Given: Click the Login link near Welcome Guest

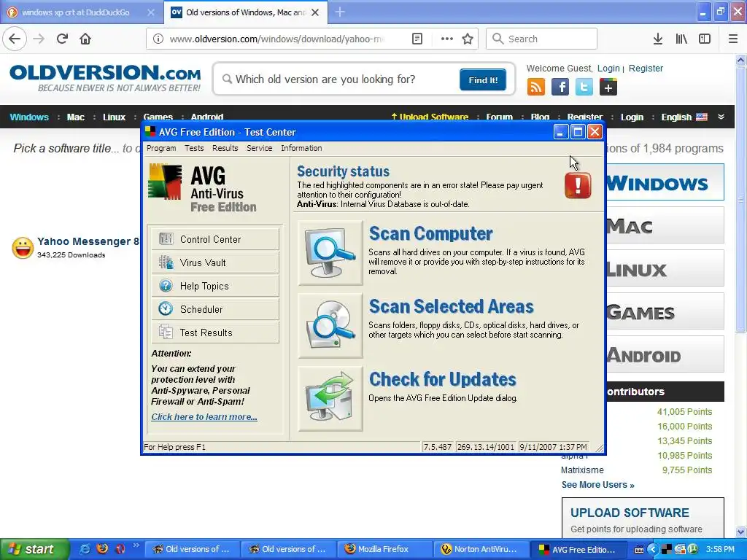Looking at the screenshot, I should [x=608, y=68].
